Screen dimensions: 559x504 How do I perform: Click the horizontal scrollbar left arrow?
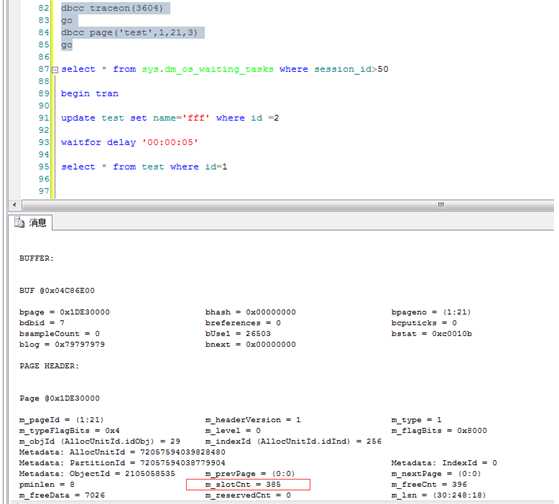(x=14, y=205)
